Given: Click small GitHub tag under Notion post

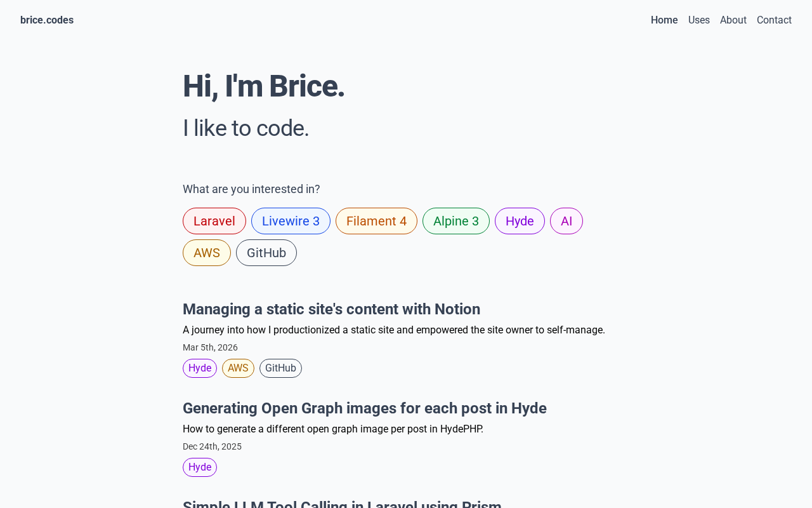Looking at the screenshot, I should [x=280, y=368].
